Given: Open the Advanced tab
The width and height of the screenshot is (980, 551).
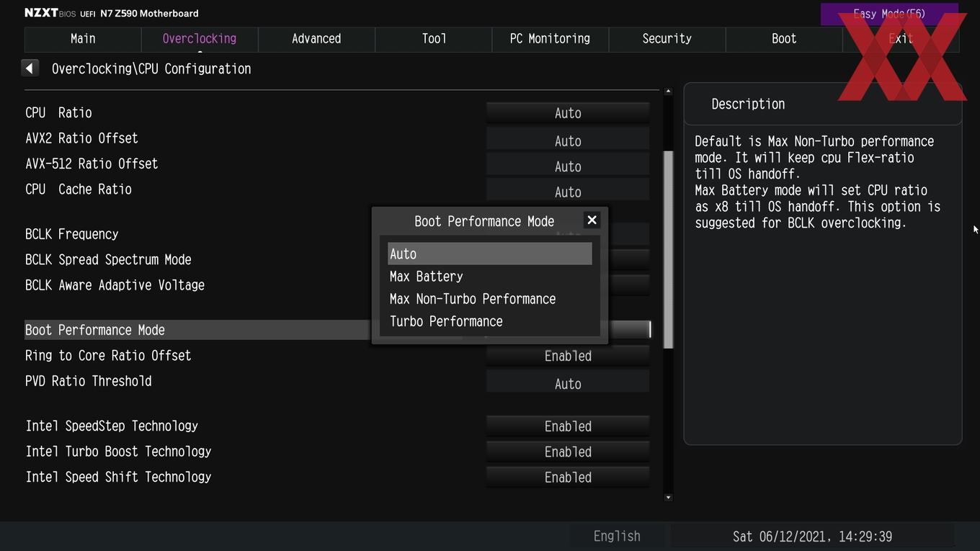Looking at the screenshot, I should 316,39.
